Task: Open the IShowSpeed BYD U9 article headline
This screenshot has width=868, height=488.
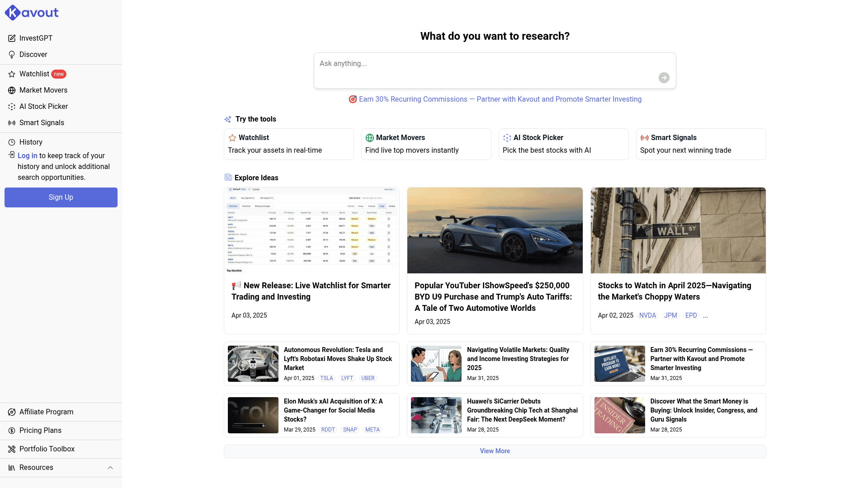Action: click(x=493, y=297)
